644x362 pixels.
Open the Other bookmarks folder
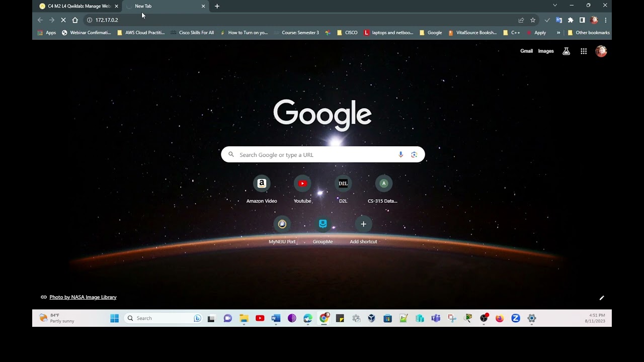[x=588, y=33]
